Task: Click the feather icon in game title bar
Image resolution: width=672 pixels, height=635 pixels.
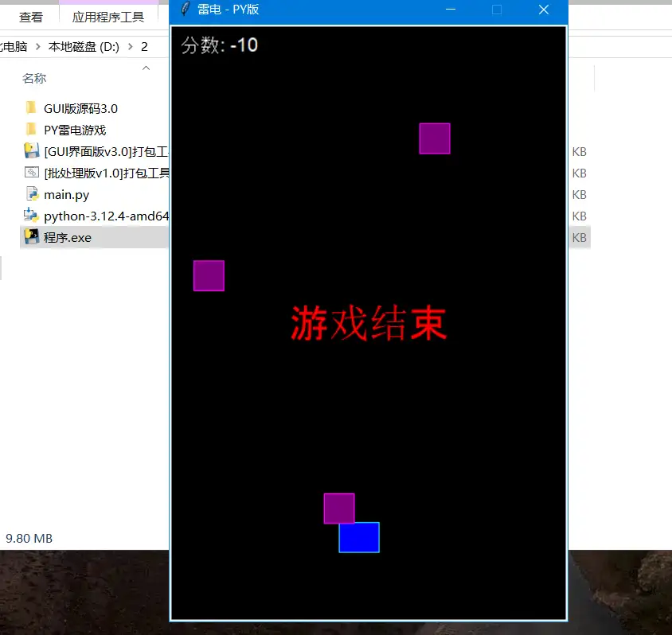Action: pos(186,9)
